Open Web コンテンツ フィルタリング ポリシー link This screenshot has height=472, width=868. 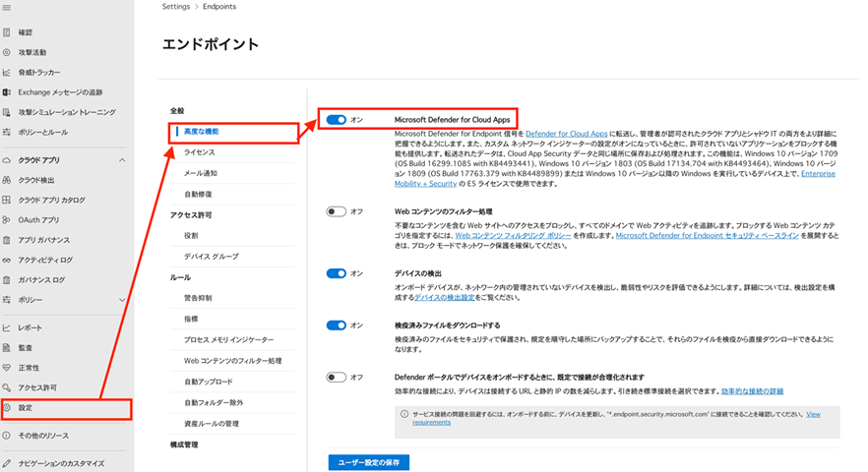click(513, 236)
